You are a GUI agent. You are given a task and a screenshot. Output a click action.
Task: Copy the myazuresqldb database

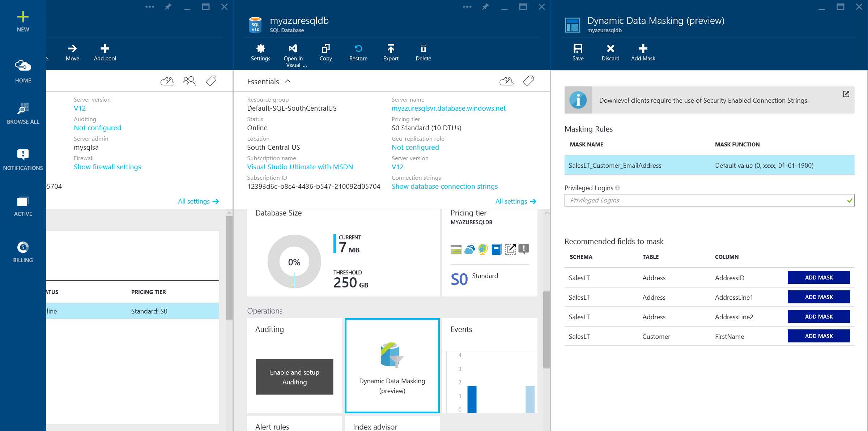325,52
